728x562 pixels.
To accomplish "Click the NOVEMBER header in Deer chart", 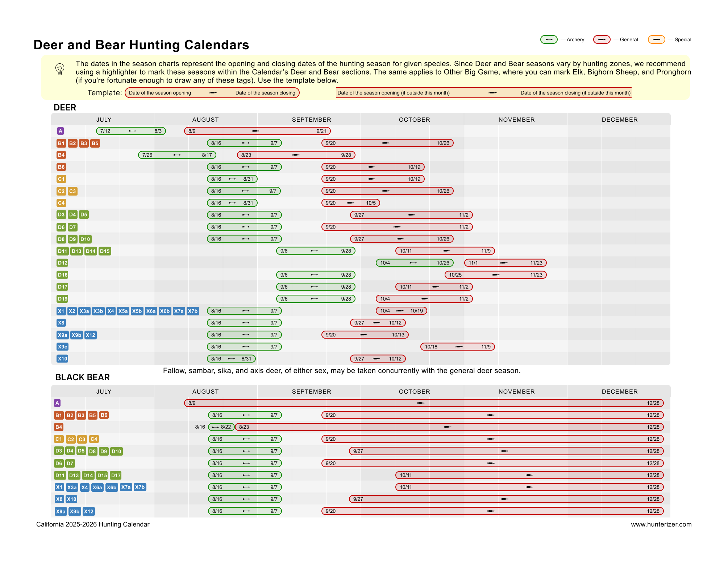I will (x=516, y=119).
